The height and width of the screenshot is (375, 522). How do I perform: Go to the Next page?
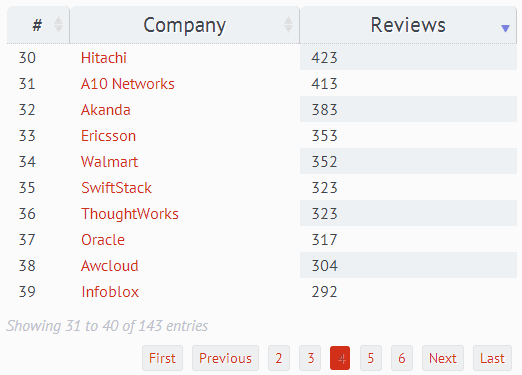[x=443, y=358]
